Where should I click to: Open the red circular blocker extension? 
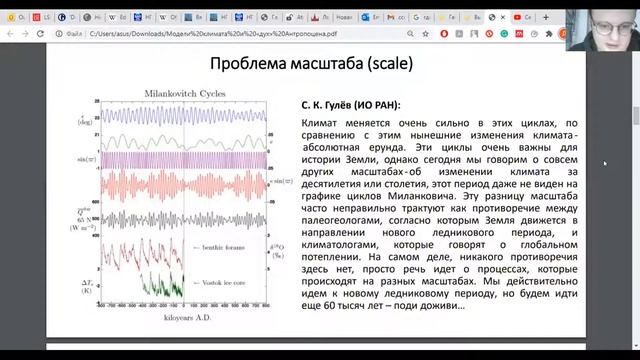[x=489, y=34]
